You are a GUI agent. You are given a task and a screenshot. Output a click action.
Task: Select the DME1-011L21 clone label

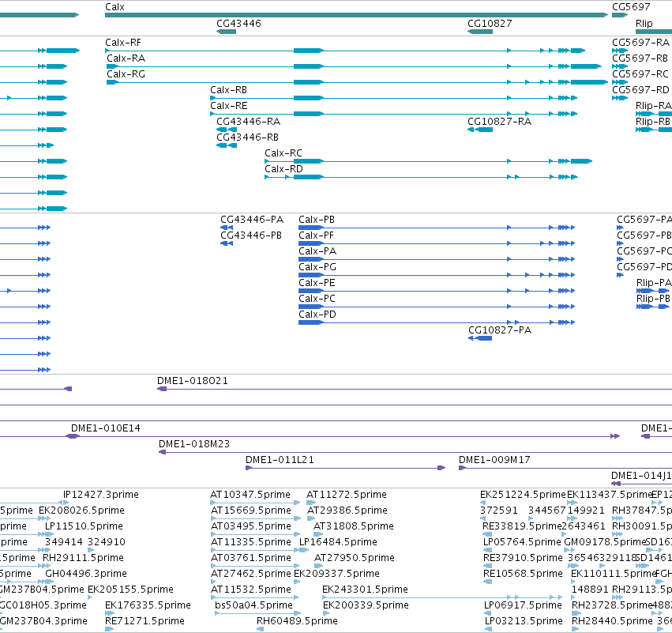pyautogui.click(x=280, y=460)
